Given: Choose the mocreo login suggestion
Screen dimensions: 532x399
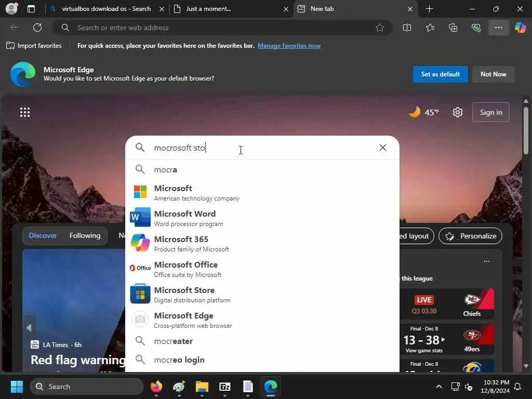Looking at the screenshot, I should 262,360.
